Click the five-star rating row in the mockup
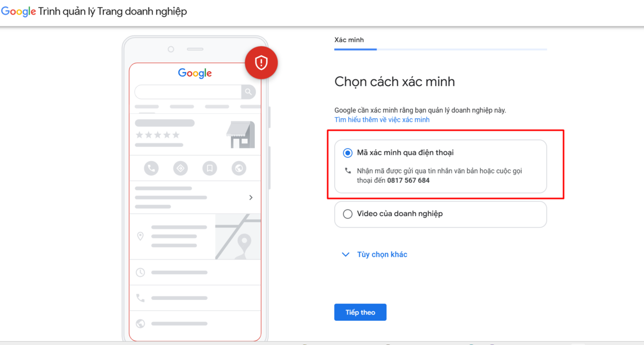644x345 pixels. [158, 135]
